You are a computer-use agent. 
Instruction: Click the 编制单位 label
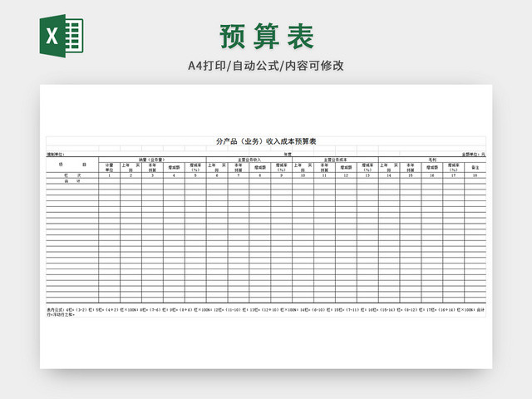click(56, 155)
